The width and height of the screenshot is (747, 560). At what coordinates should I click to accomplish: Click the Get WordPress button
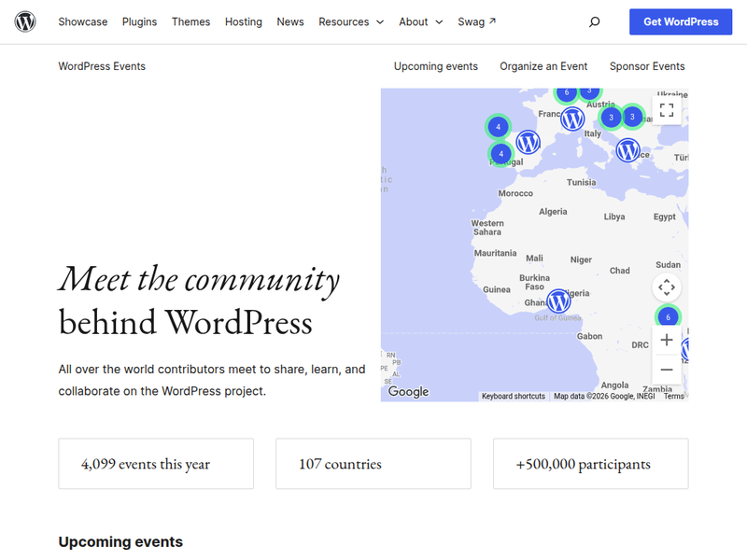click(x=681, y=21)
